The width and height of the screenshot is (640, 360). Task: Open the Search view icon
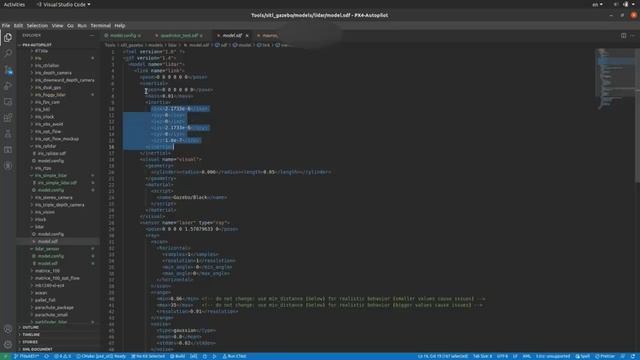[x=8, y=53]
